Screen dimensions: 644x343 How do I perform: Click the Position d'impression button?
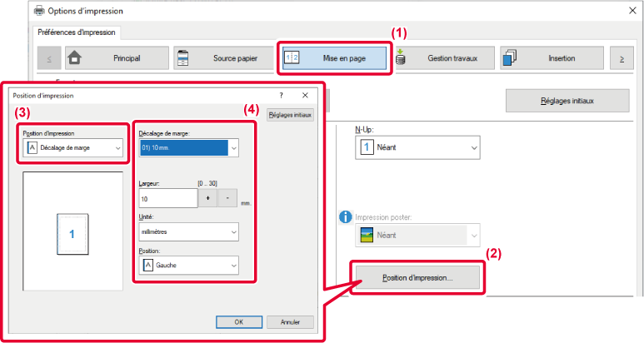[417, 277]
